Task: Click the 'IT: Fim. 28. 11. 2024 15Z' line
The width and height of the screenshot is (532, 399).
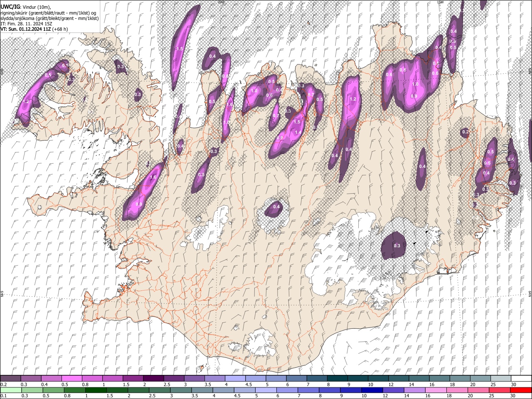Action: (26, 24)
